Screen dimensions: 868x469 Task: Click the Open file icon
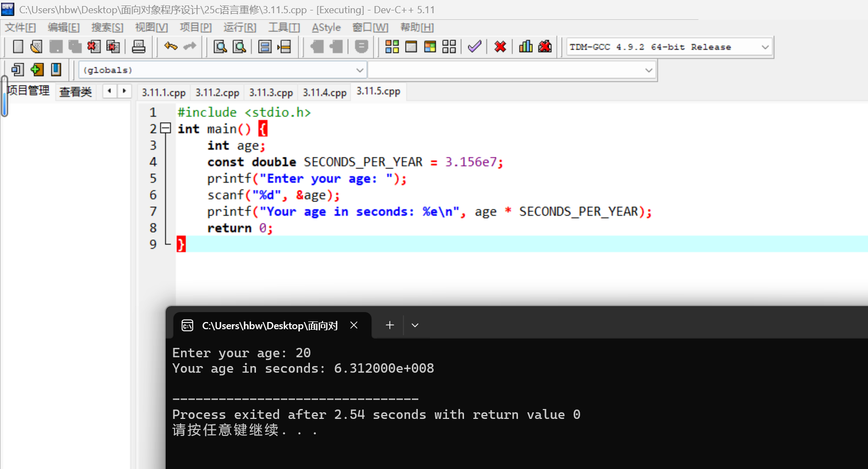[36, 47]
